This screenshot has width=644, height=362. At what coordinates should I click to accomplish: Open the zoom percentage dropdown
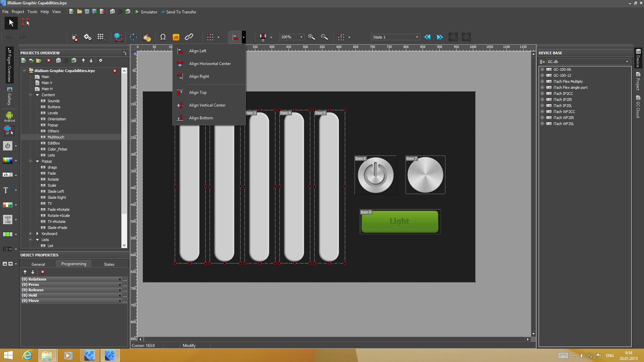coord(301,37)
